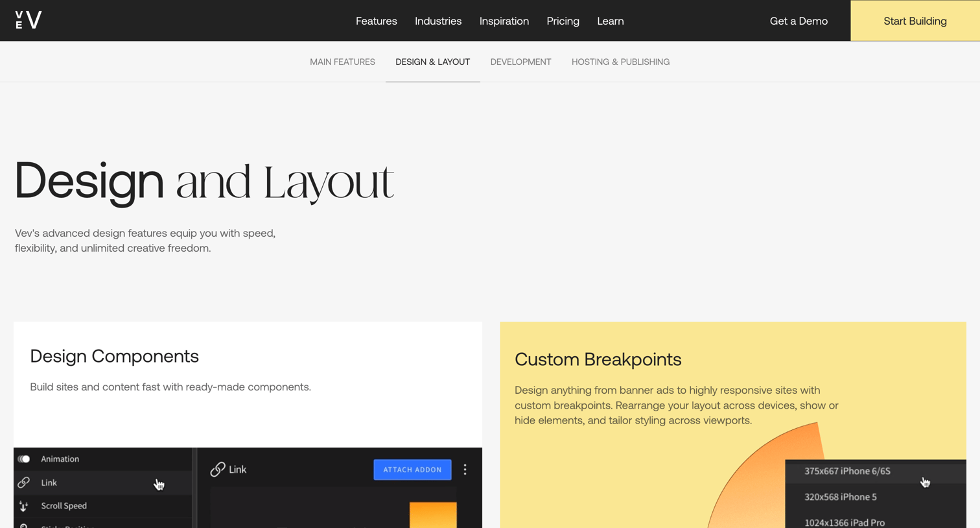Go to the Pricing page

pyautogui.click(x=563, y=21)
